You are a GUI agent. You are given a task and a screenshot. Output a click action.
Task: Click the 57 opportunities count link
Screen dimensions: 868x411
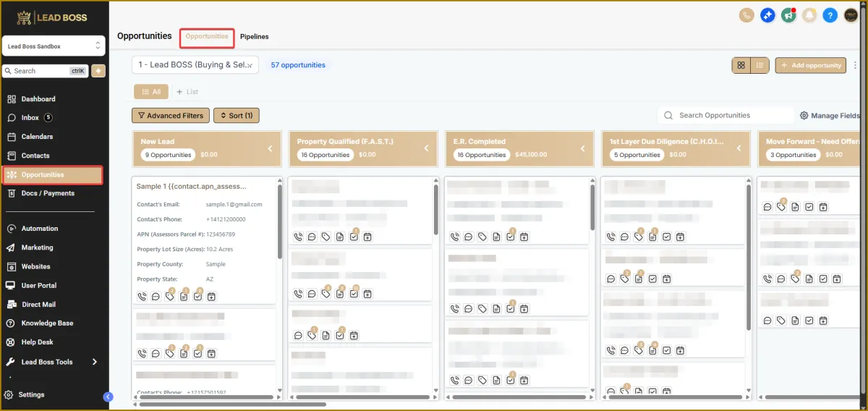pyautogui.click(x=298, y=65)
